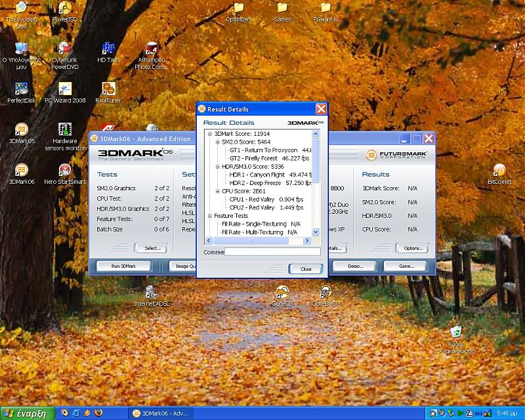Screen dimensions: 525x420
Task: Click the results list scroll-up arrow
Action: point(316,135)
